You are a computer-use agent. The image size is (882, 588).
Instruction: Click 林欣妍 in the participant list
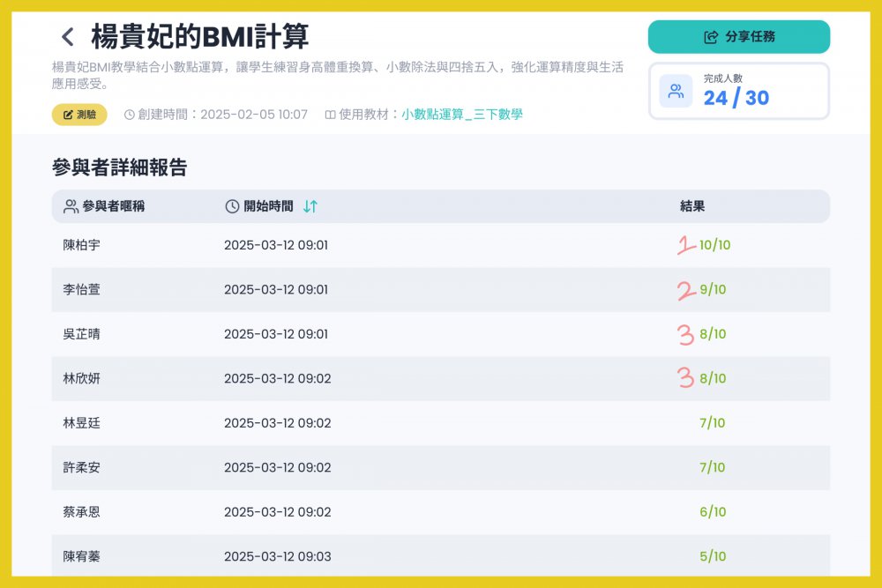pos(81,378)
